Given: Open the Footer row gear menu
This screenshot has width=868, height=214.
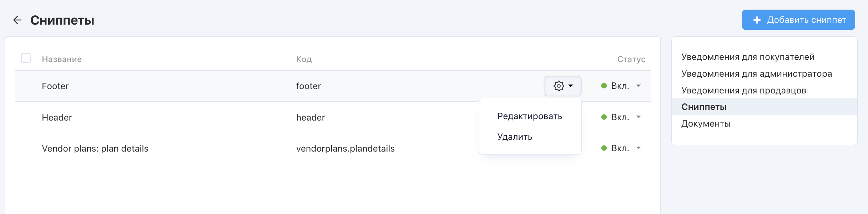Looking at the screenshot, I should [x=563, y=86].
